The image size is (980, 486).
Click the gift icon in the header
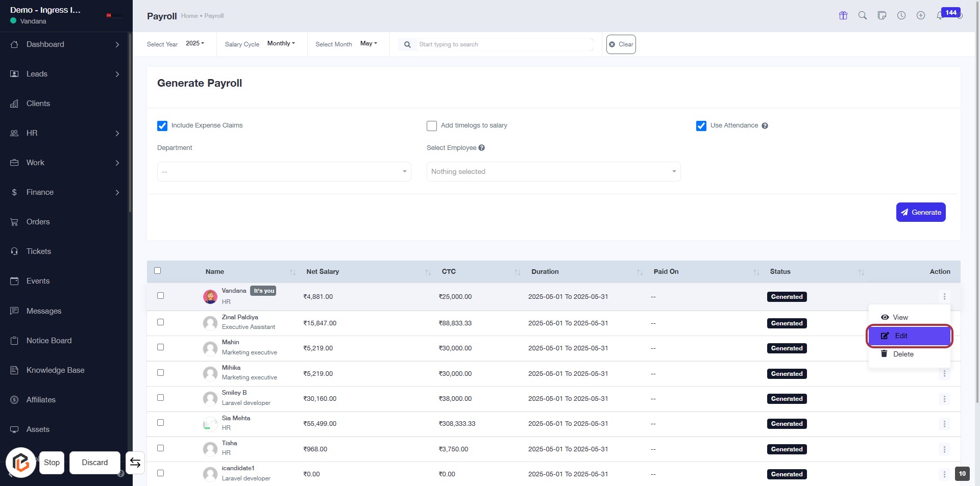click(843, 15)
